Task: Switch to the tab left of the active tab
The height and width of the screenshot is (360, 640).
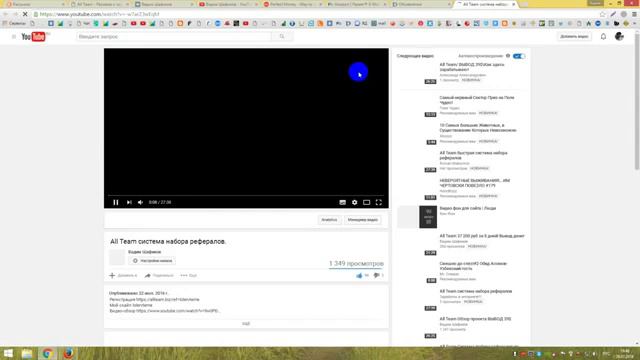Action: point(420,4)
